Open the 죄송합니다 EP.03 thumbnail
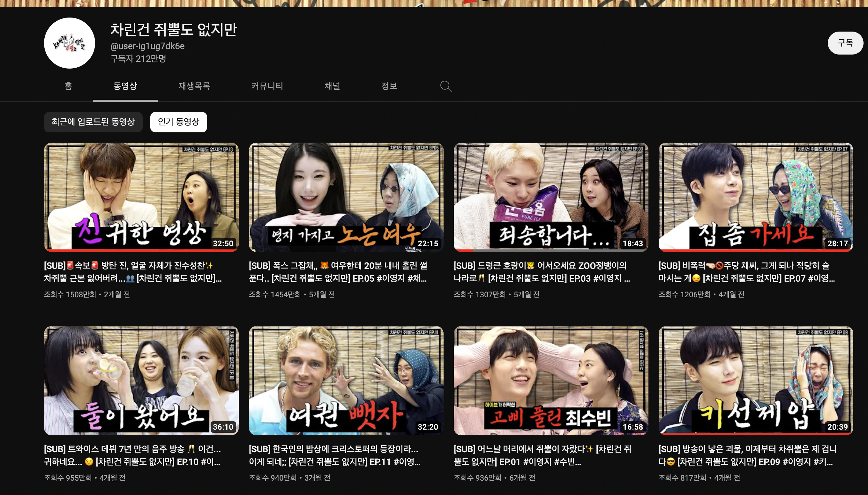This screenshot has width=868, height=495. tap(551, 197)
